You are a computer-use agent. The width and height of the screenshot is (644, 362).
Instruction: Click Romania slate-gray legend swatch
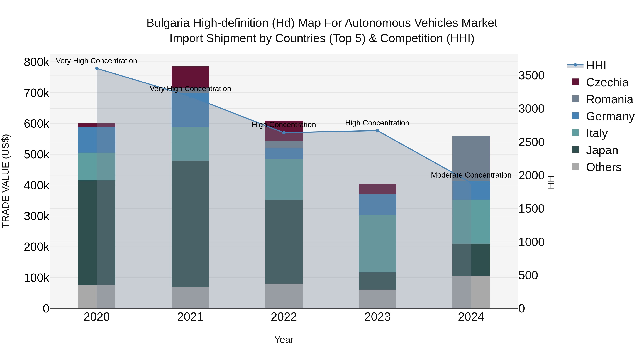tap(575, 99)
